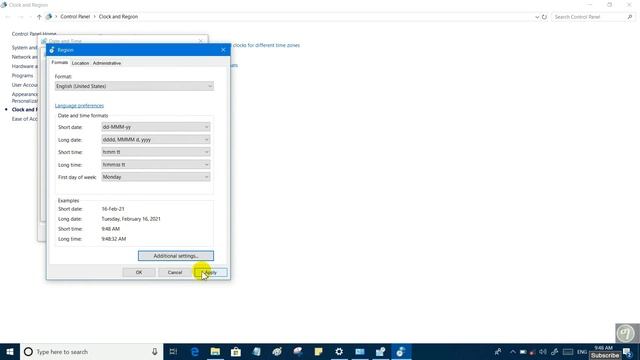Click Control Panel in the breadcrumb

(75, 17)
